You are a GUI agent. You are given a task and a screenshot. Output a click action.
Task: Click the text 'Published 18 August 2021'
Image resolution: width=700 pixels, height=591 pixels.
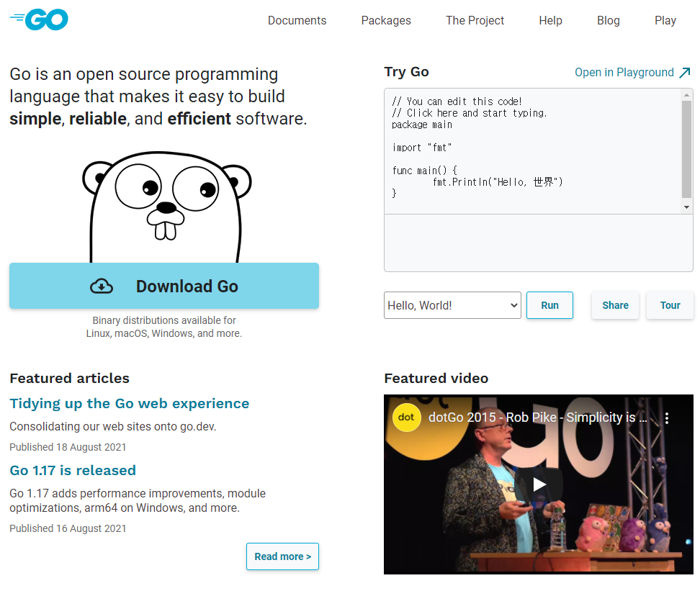[x=68, y=447]
